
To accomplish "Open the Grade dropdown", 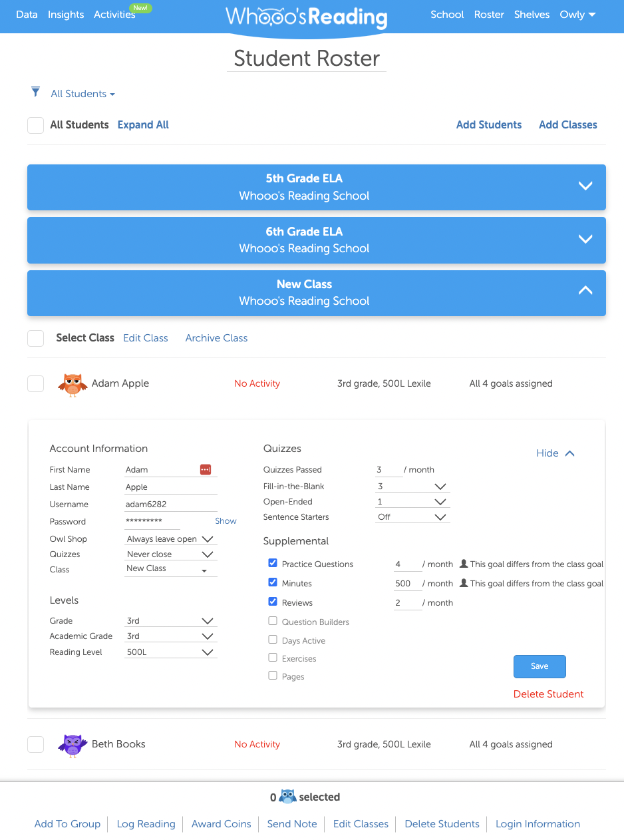I will coord(171,621).
